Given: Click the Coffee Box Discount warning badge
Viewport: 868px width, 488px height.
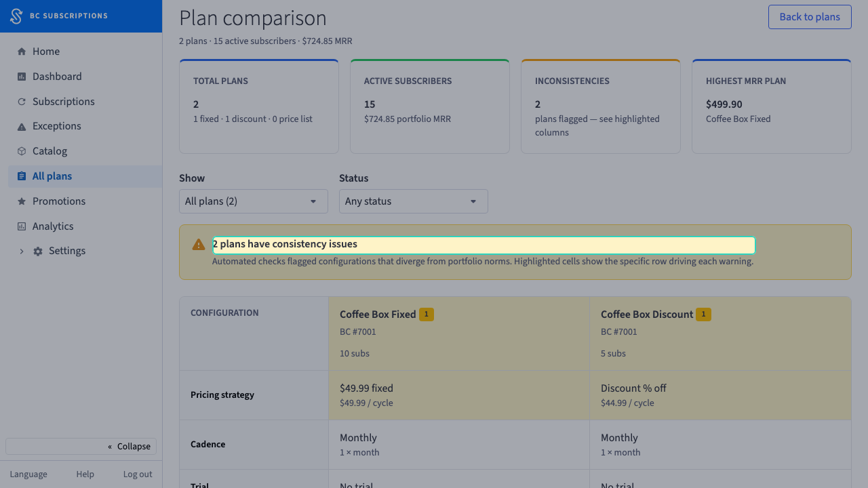Looking at the screenshot, I should pos(703,314).
